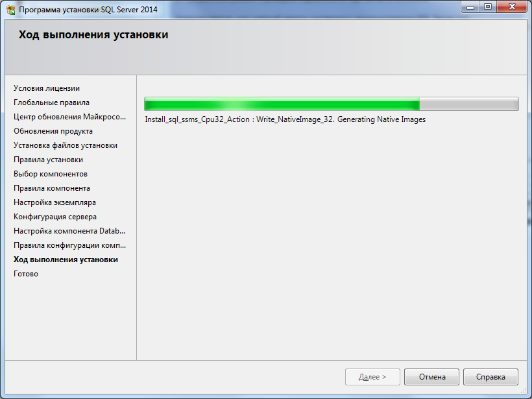Click the disabled Далее > button

[x=372, y=377]
